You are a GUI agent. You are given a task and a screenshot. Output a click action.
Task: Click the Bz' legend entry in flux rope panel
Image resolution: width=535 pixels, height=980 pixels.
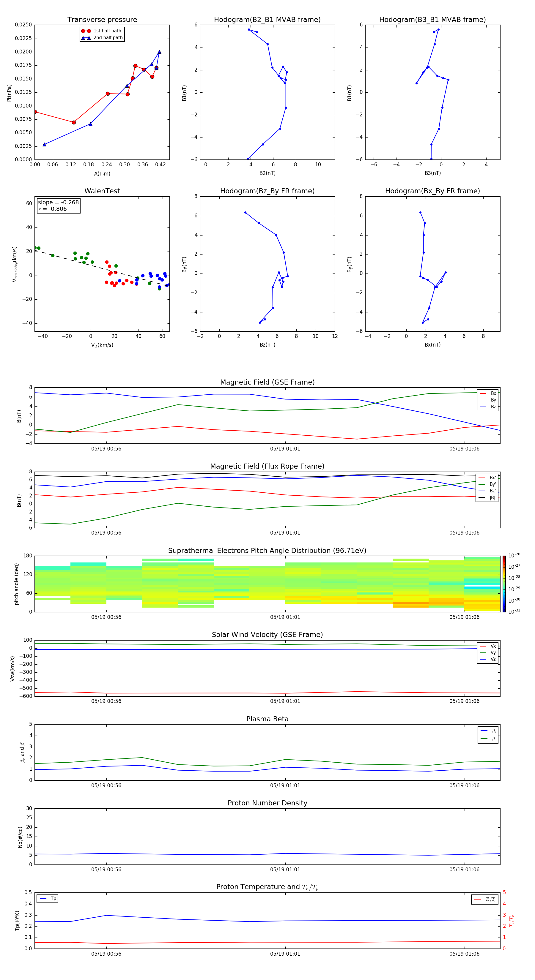(487, 491)
